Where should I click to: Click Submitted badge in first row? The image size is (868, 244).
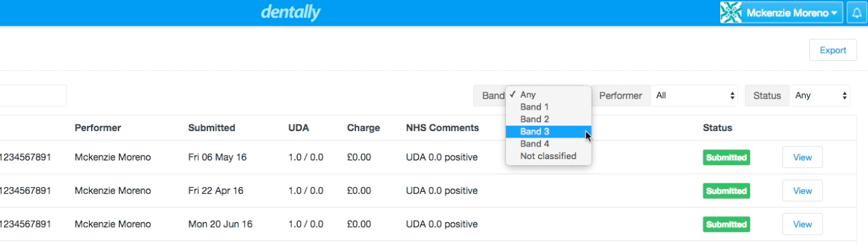(726, 158)
